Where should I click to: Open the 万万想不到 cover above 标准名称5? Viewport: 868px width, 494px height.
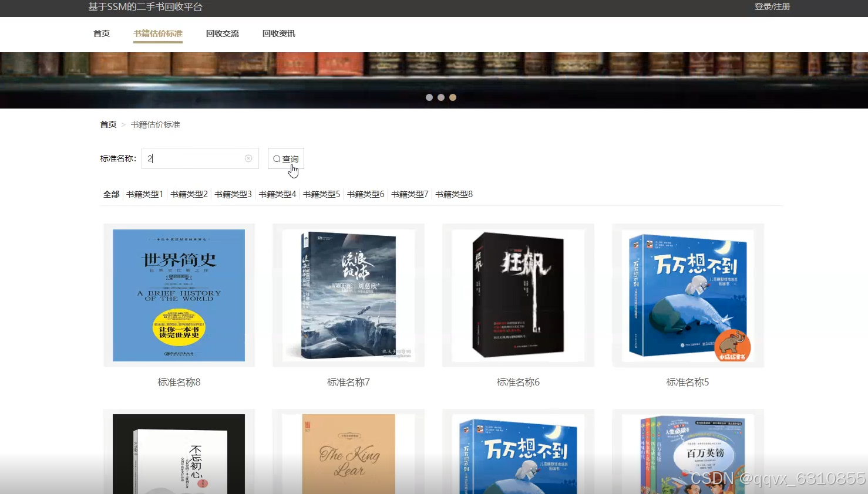(x=688, y=295)
